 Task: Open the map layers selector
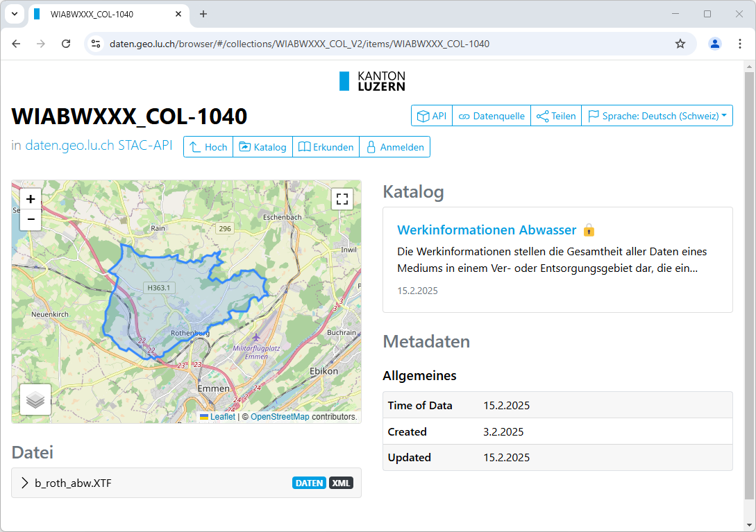click(35, 400)
